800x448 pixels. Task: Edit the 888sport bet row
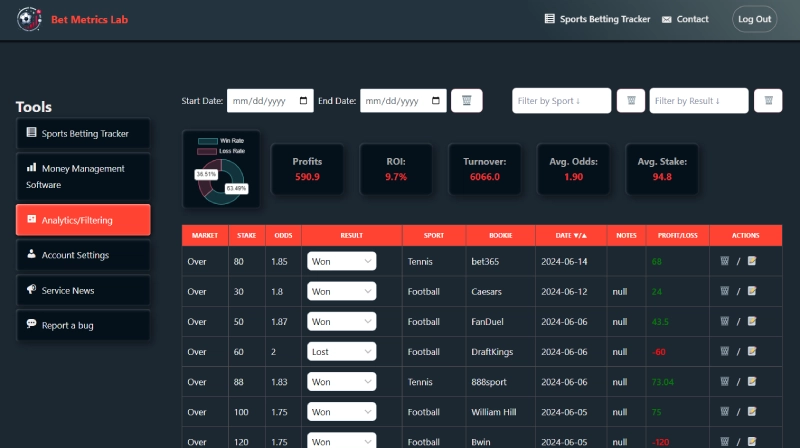tap(752, 381)
